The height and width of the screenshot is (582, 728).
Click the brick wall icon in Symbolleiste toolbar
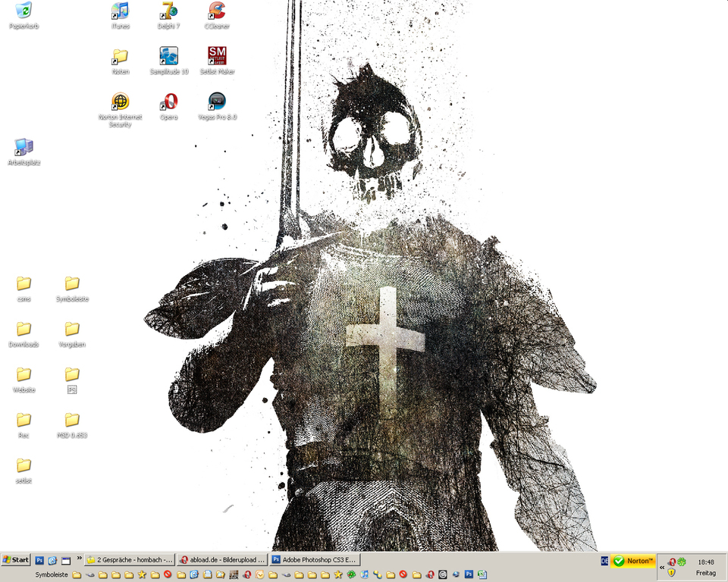(x=234, y=574)
